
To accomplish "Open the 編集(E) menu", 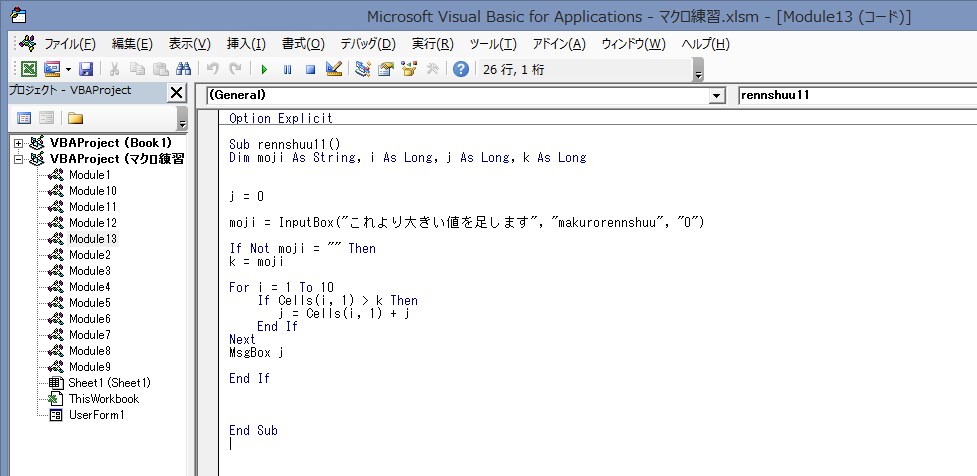I will tap(132, 44).
